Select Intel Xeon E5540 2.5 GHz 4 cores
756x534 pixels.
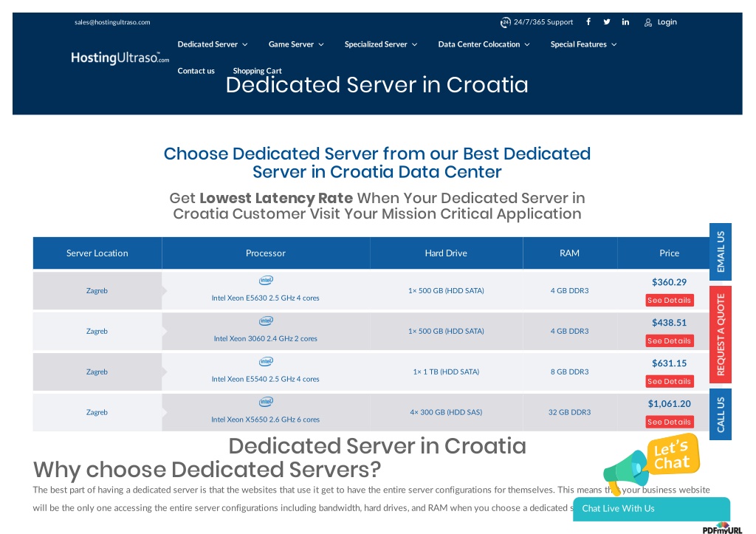[x=266, y=379]
